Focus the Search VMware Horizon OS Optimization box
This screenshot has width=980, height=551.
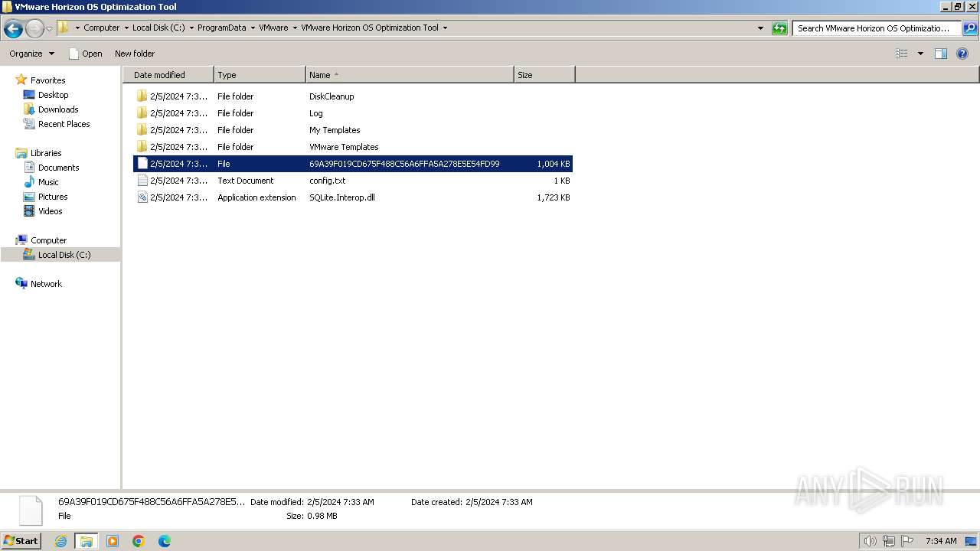pos(877,28)
